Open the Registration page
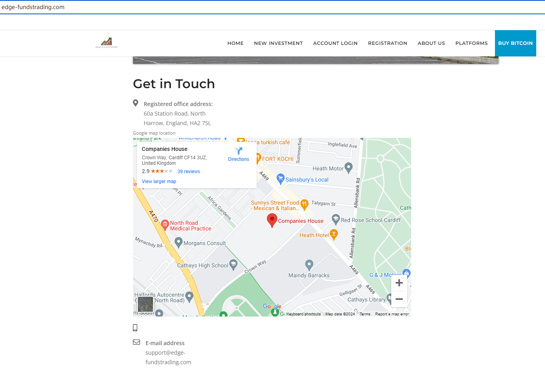Screen dimensions: 545x392 [x=388, y=43]
